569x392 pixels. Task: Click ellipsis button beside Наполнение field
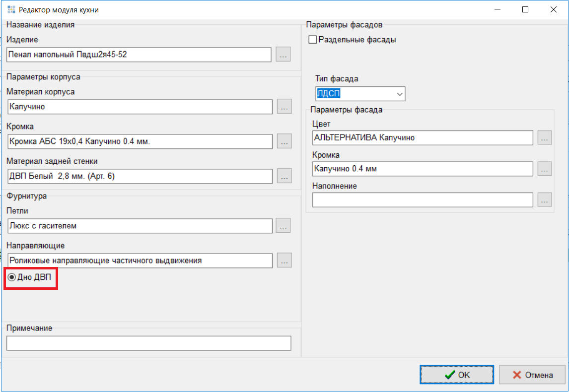pos(545,200)
